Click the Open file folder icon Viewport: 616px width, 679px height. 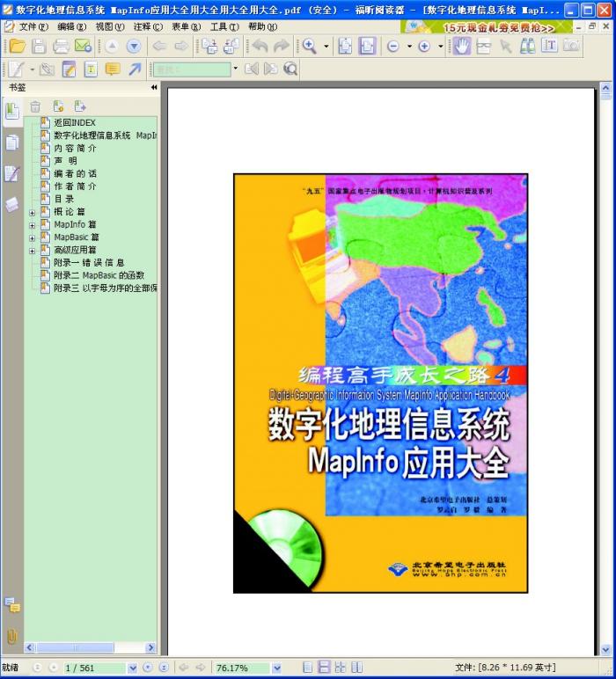click(x=16, y=47)
